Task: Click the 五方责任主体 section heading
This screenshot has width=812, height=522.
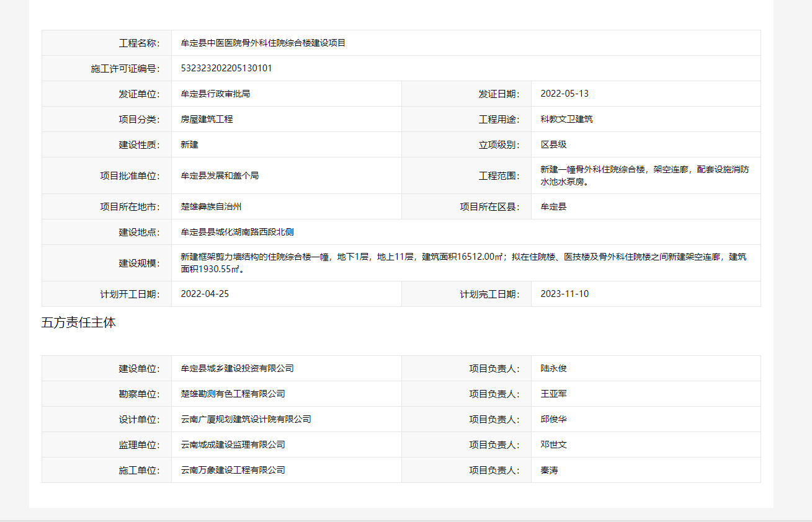Action: pos(79,322)
